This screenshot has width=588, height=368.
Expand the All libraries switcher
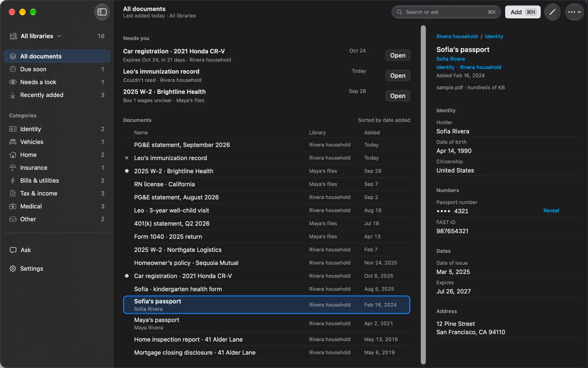pos(41,36)
